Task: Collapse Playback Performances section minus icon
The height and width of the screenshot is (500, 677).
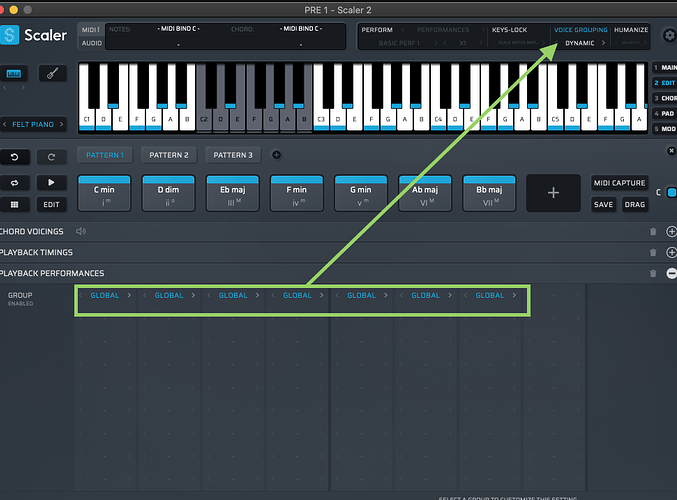Action: click(671, 273)
